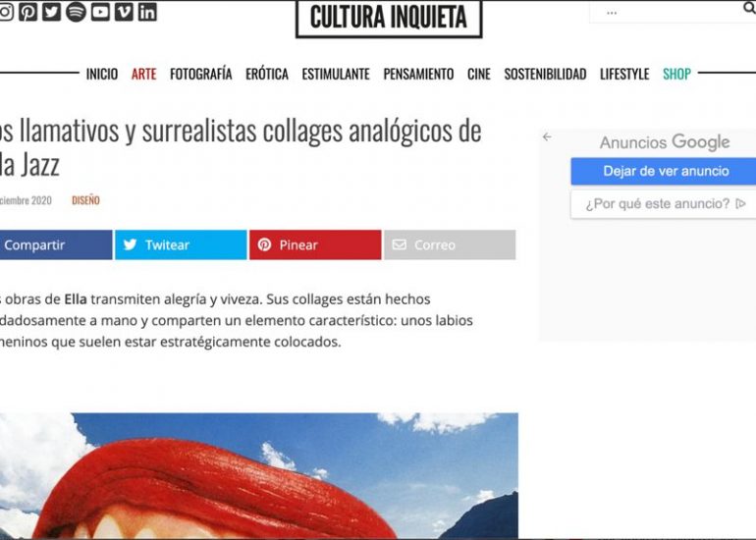
Task: Click the Pinear share button
Action: click(315, 244)
